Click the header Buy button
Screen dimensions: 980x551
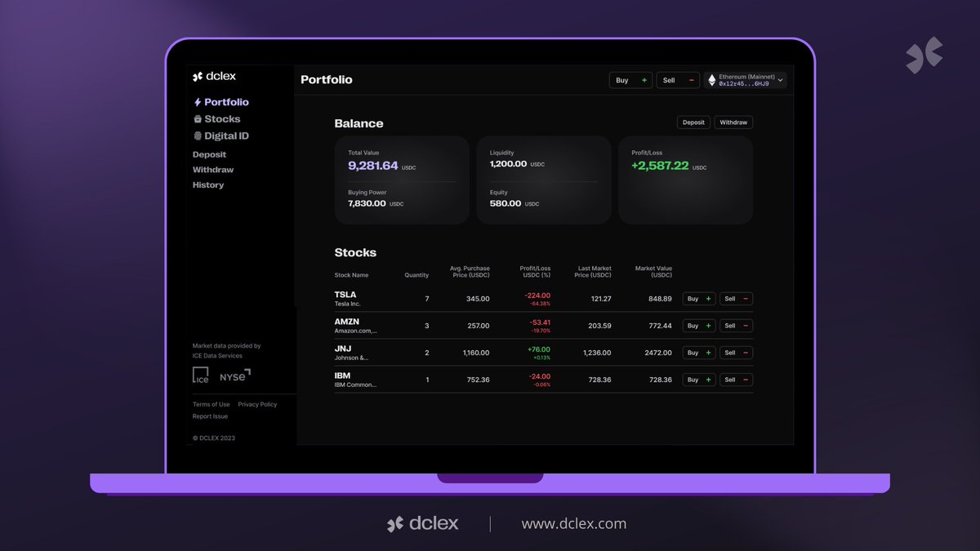pos(630,80)
